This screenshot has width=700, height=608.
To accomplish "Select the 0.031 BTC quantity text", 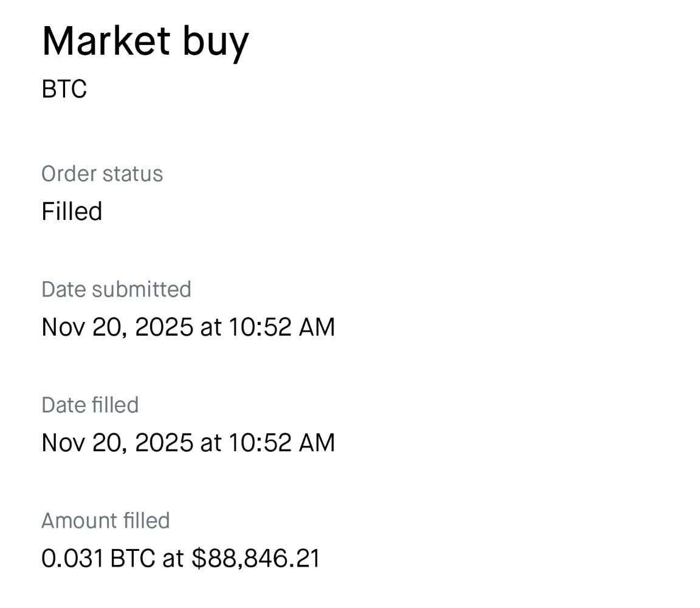I will click(98, 558).
